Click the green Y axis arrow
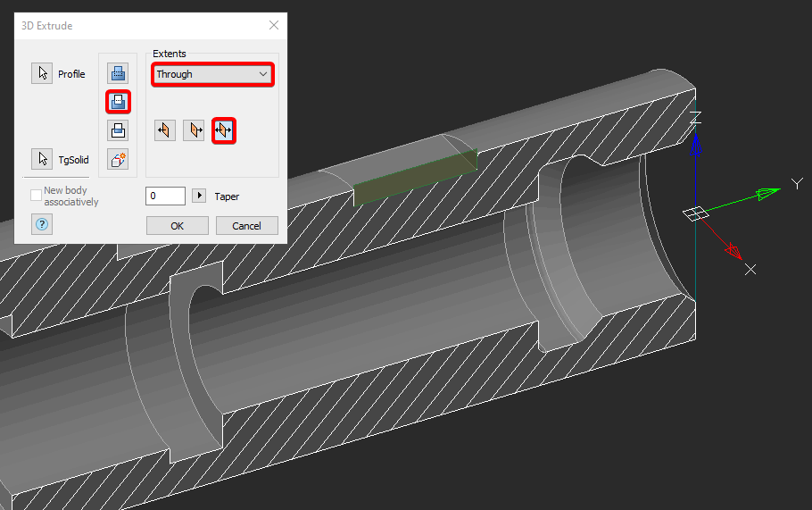 pos(764,194)
